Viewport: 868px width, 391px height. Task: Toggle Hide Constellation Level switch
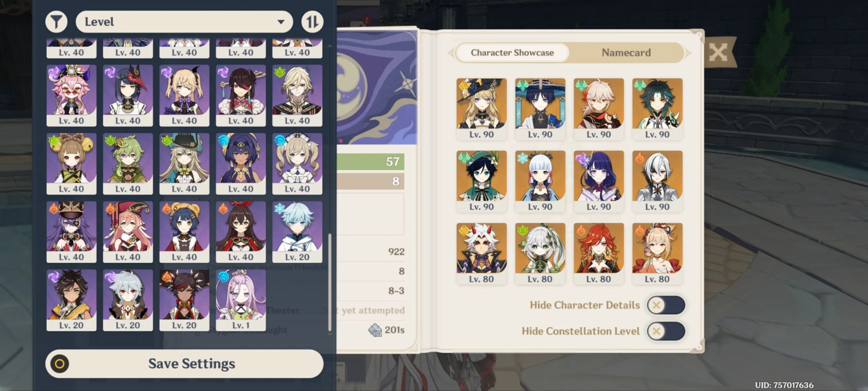pos(666,331)
